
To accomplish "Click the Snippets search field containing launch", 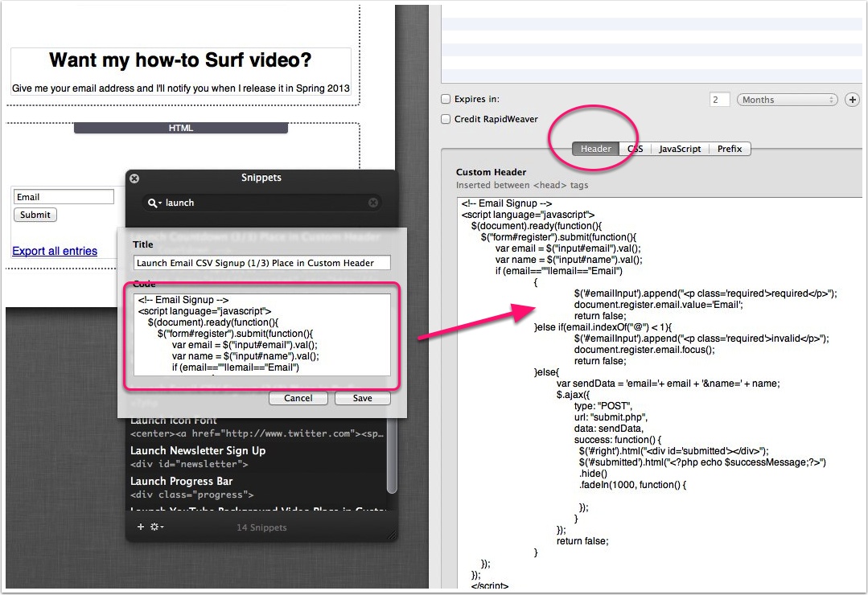I will pos(261,203).
